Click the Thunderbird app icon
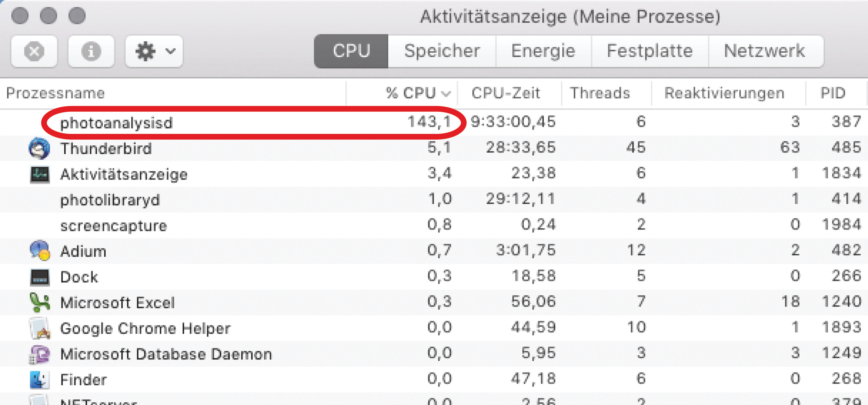Image resolution: width=868 pixels, height=405 pixels. [39, 148]
